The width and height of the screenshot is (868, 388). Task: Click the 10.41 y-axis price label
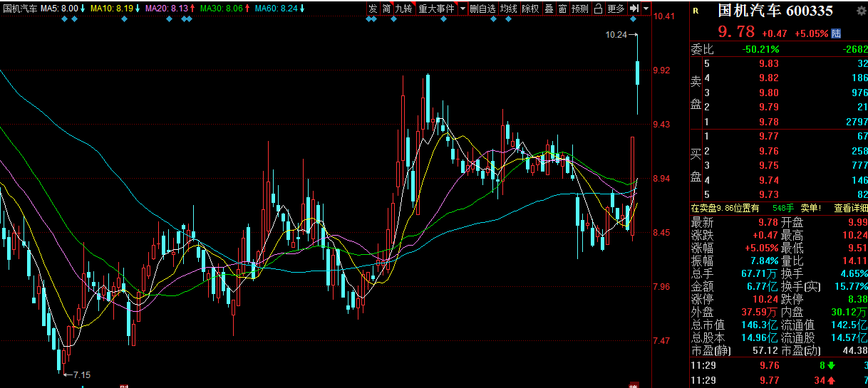coord(663,16)
